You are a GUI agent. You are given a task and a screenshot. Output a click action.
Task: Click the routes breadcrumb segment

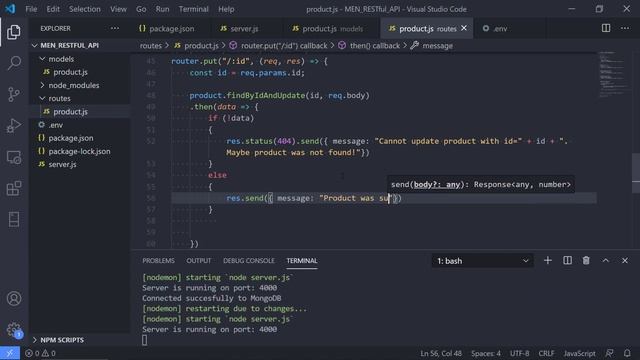(x=151, y=46)
